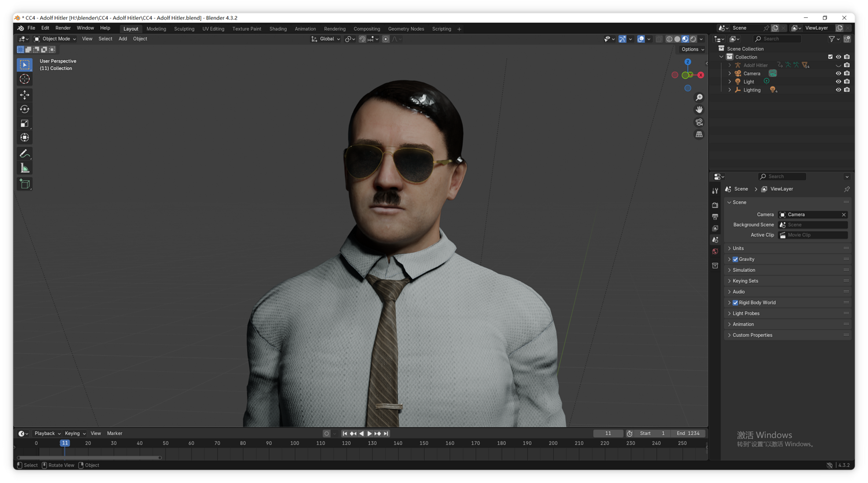Viewport: 868px width, 483px height.
Task: Open the Global orientation dropdown
Action: [x=326, y=39]
